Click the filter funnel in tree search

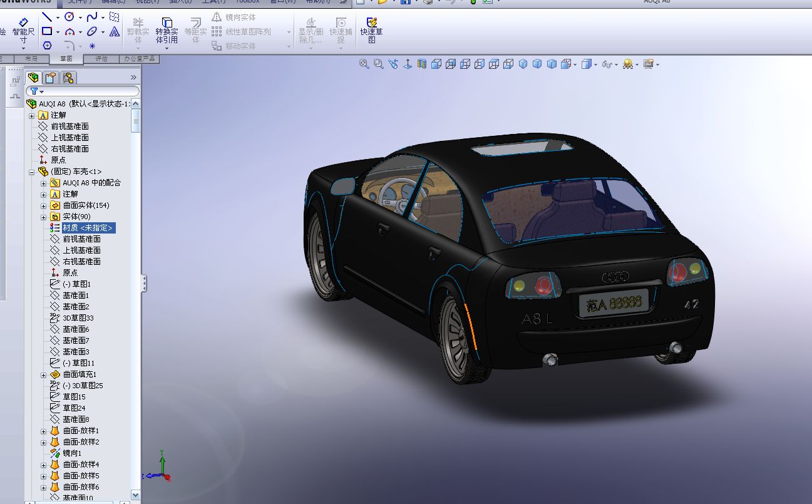pyautogui.click(x=34, y=91)
